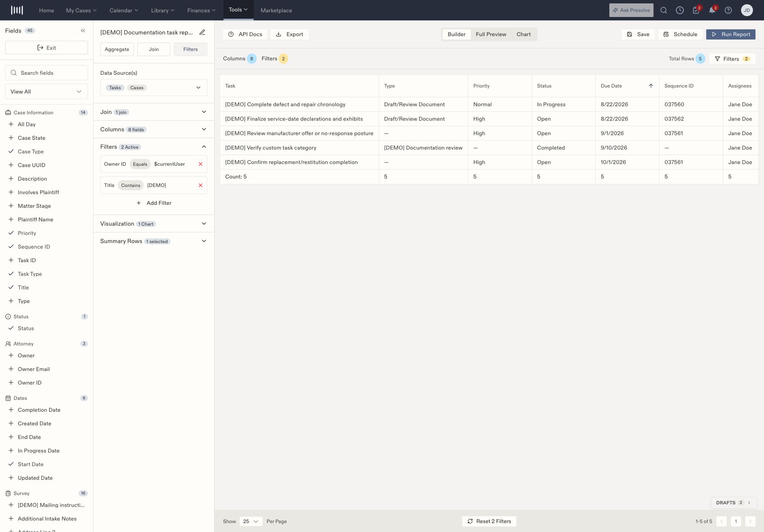Click the Ask Presolve button
Image resolution: width=764 pixels, height=532 pixels.
tap(631, 10)
